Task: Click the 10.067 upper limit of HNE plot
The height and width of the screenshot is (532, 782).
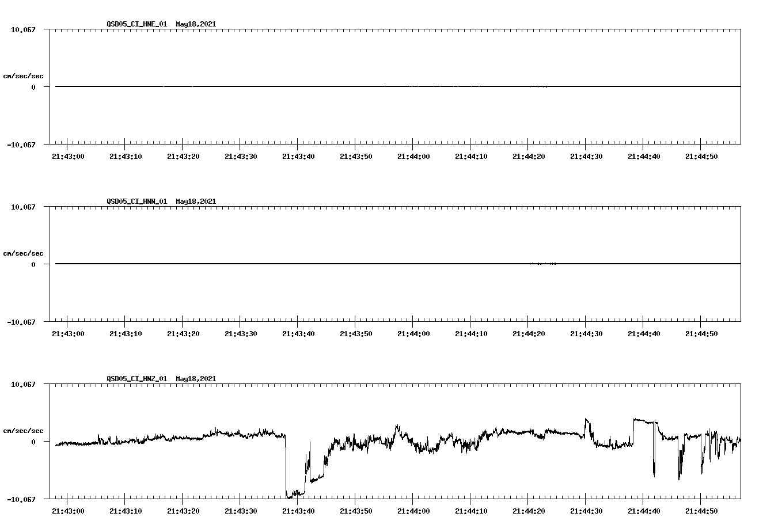Action: pyautogui.click(x=23, y=29)
